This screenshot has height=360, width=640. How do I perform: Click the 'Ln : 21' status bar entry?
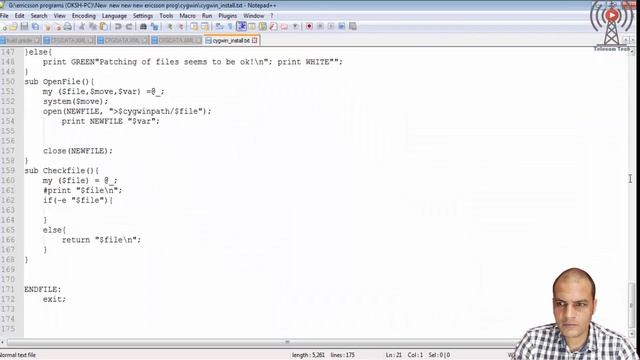(394, 355)
